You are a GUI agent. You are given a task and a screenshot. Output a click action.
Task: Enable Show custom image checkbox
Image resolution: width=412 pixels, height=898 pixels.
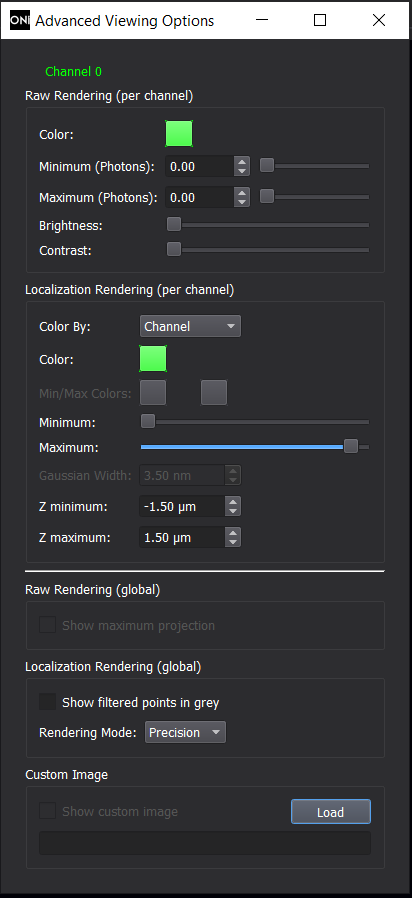48,811
